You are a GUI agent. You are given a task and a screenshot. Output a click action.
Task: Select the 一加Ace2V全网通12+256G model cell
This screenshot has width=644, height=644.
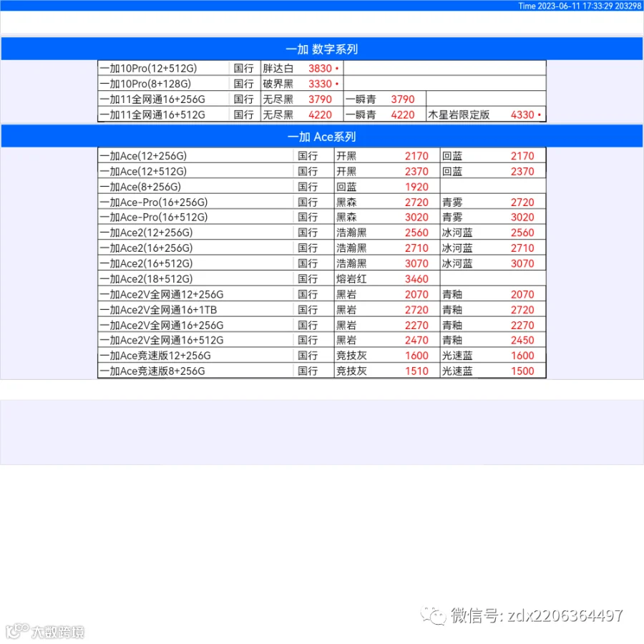point(195,295)
